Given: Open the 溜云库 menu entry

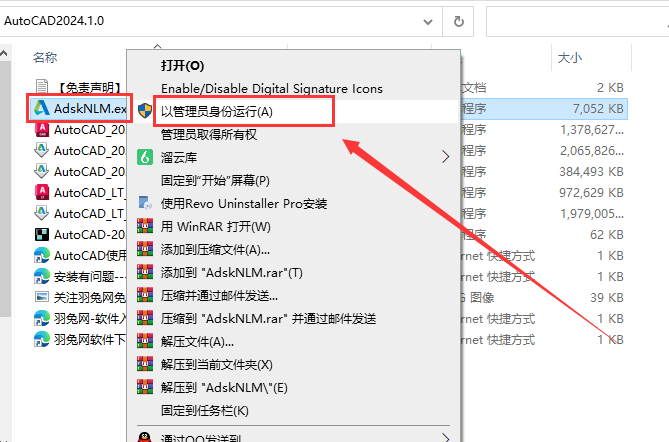Looking at the screenshot, I should (x=178, y=157).
